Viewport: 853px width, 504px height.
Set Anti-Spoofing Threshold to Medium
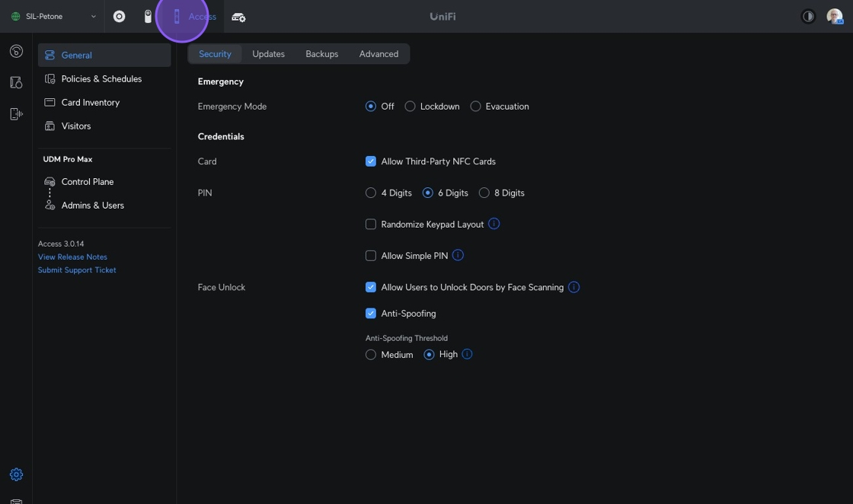pos(371,355)
